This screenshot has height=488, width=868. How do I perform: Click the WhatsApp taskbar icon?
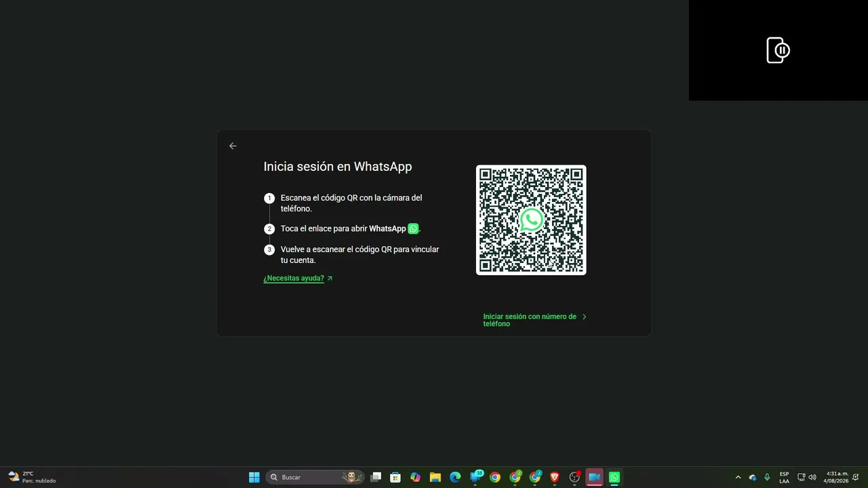(614, 477)
